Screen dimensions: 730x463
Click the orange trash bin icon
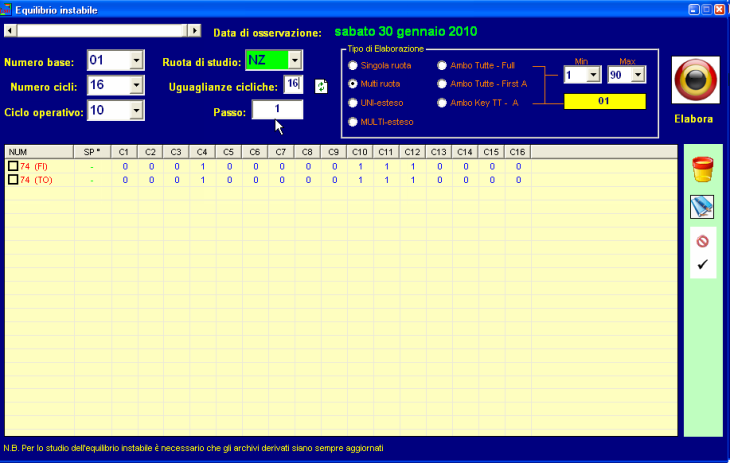(x=702, y=169)
